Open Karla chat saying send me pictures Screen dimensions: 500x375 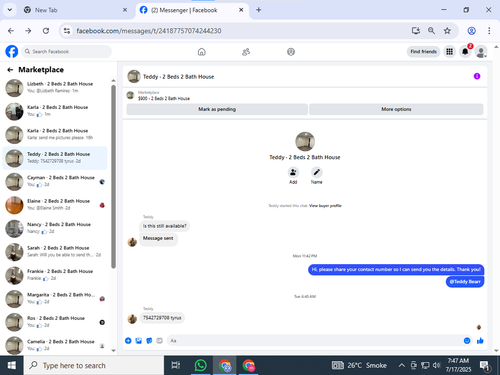click(x=55, y=135)
